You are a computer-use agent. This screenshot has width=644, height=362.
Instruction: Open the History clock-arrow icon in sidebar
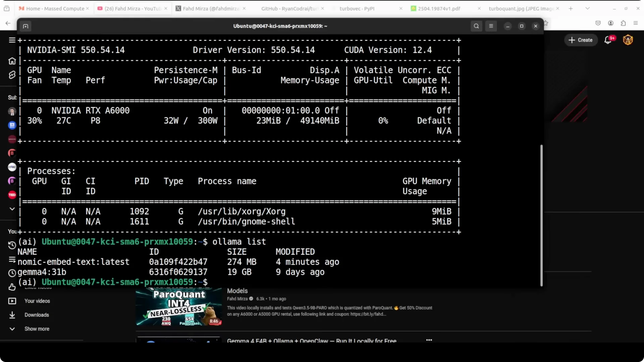(x=12, y=245)
